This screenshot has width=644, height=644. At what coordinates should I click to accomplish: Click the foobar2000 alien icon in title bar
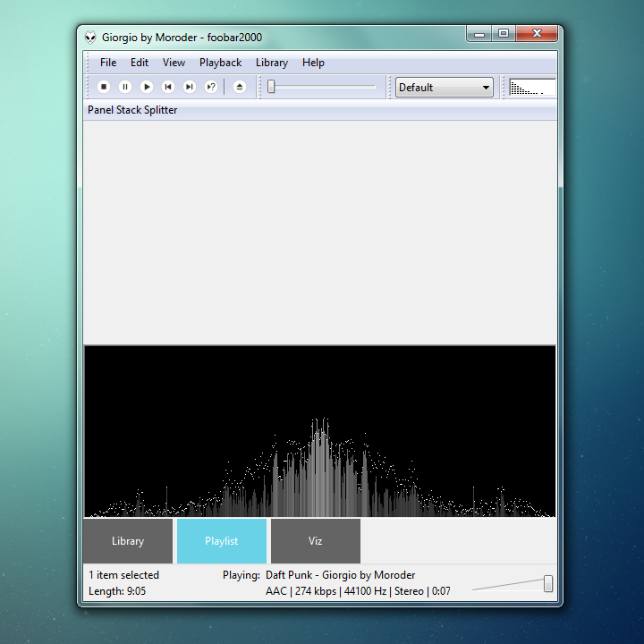tap(90, 38)
